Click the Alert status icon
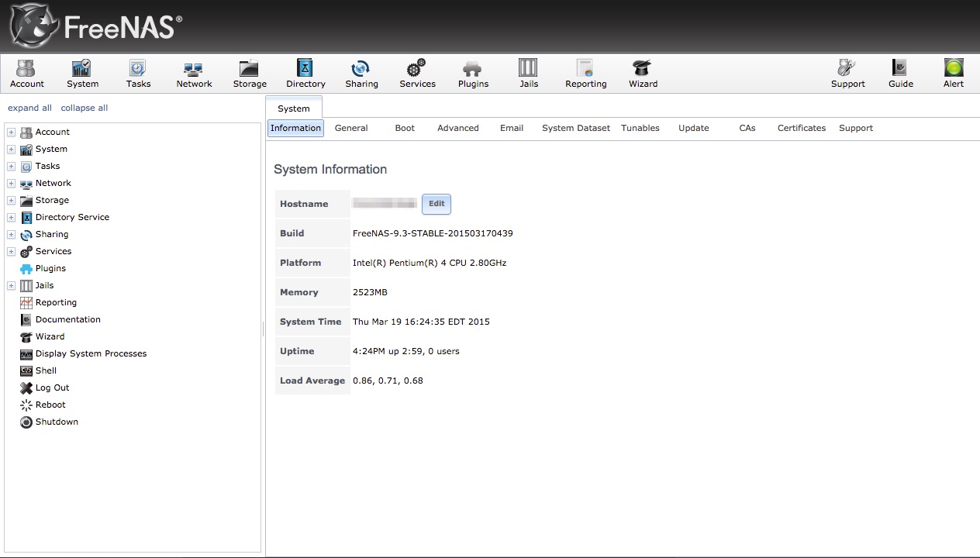The height and width of the screenshot is (558, 980). [953, 74]
